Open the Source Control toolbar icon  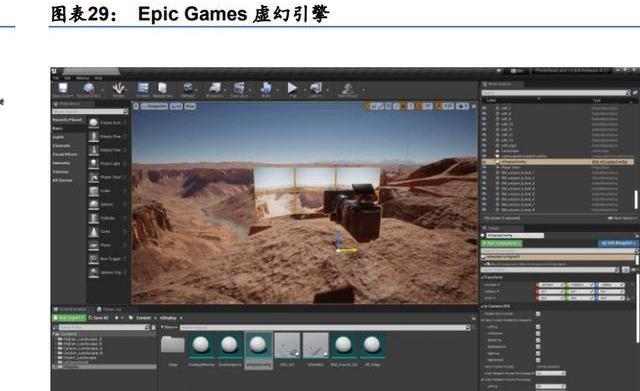(x=89, y=90)
